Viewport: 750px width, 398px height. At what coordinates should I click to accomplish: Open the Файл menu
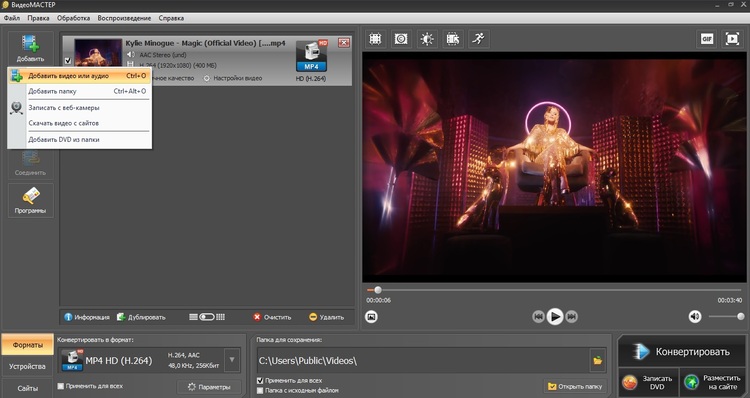(12, 18)
